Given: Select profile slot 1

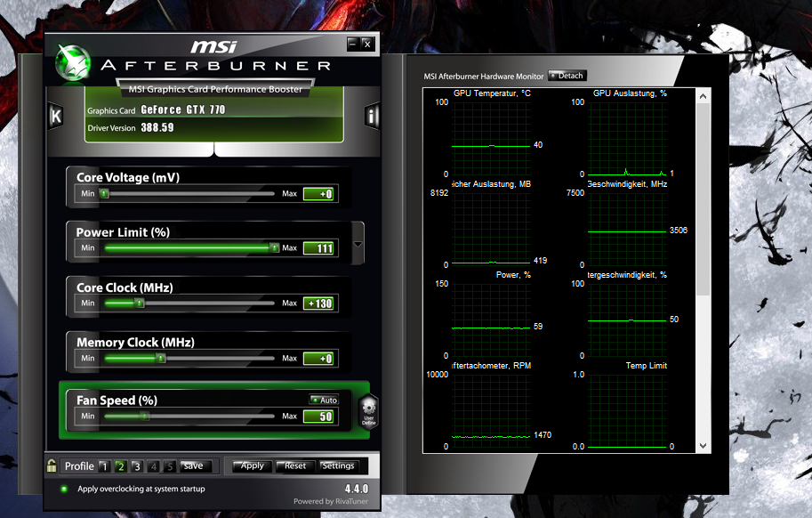Looking at the screenshot, I should click(104, 466).
